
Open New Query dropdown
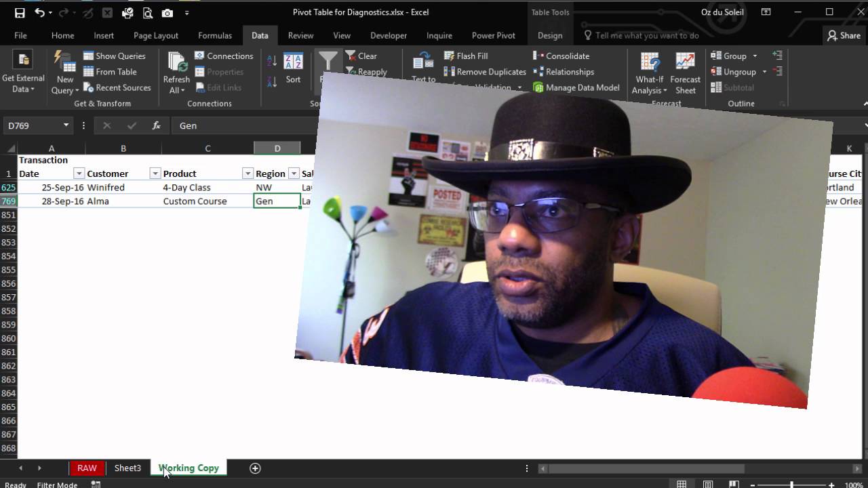click(65, 72)
